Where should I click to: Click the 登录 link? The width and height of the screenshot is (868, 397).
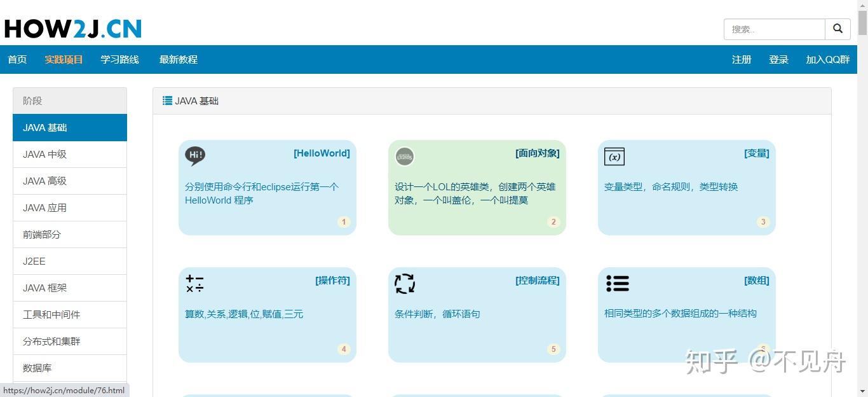click(778, 59)
